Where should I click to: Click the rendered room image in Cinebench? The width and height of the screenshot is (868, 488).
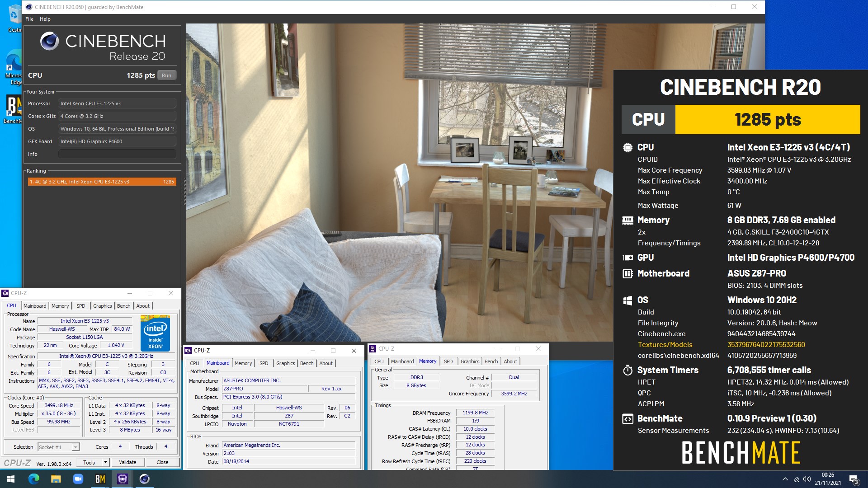[x=400, y=182]
